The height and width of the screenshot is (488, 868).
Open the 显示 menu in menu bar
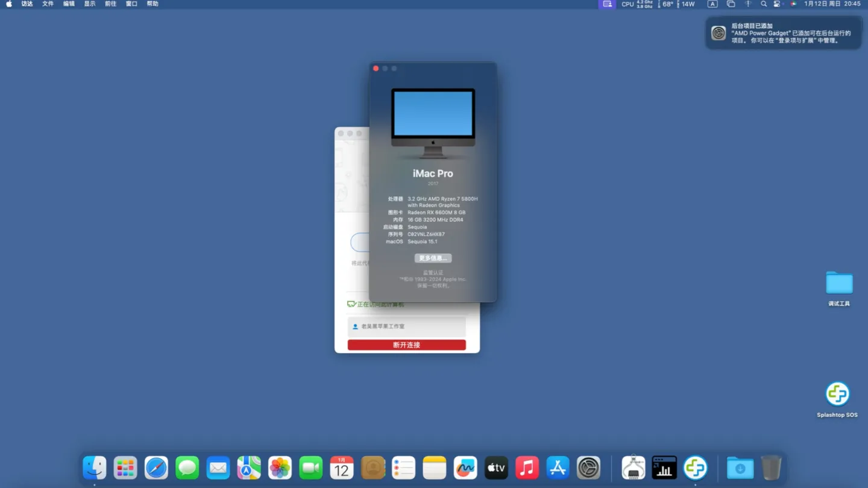click(90, 4)
